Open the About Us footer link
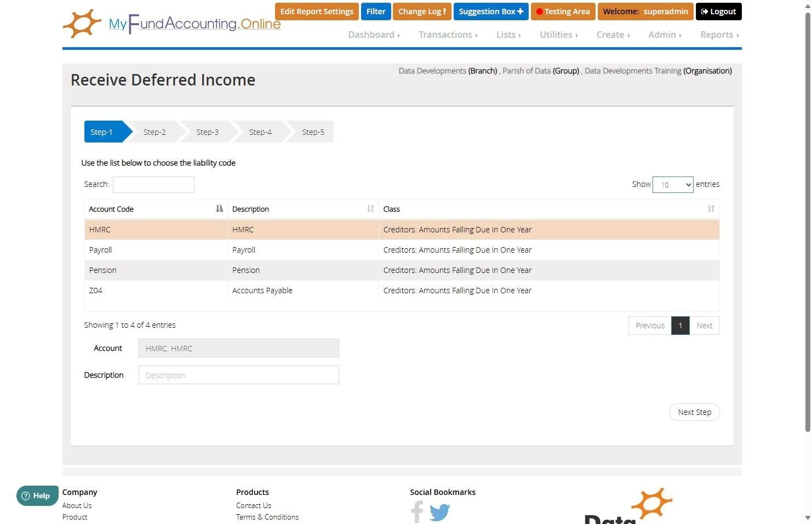 click(x=77, y=505)
